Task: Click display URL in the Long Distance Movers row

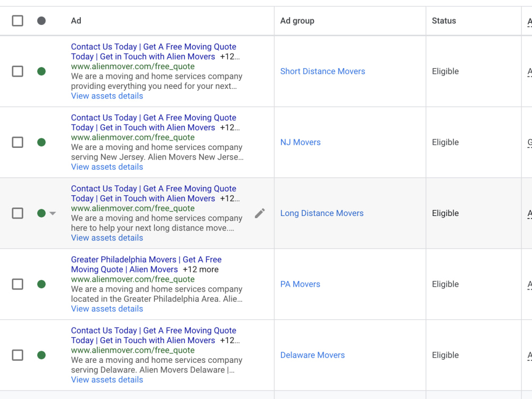Action: (x=132, y=209)
